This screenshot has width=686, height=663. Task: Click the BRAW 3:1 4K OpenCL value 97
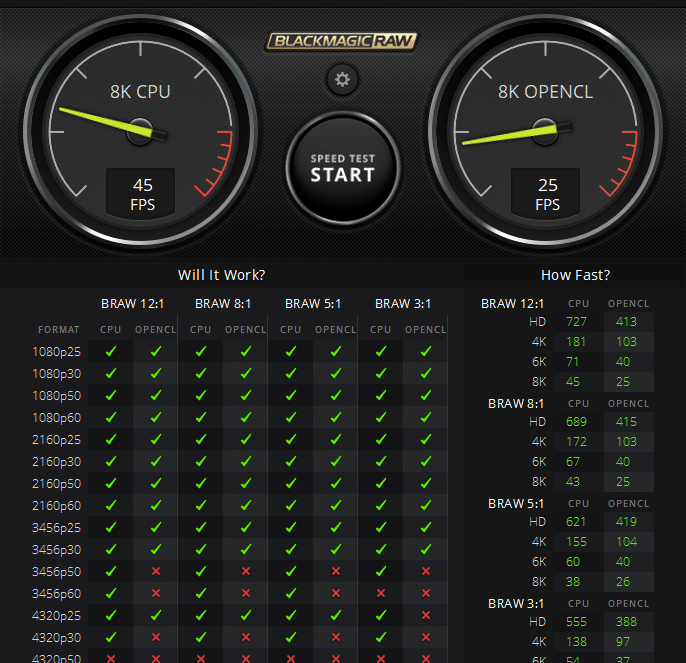(623, 642)
